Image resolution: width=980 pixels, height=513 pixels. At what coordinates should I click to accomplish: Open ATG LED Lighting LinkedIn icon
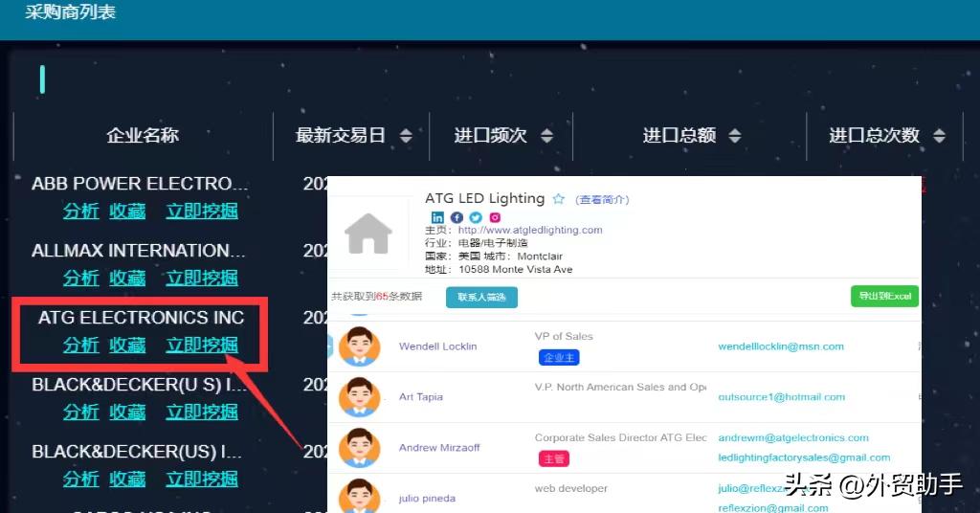pos(437,217)
